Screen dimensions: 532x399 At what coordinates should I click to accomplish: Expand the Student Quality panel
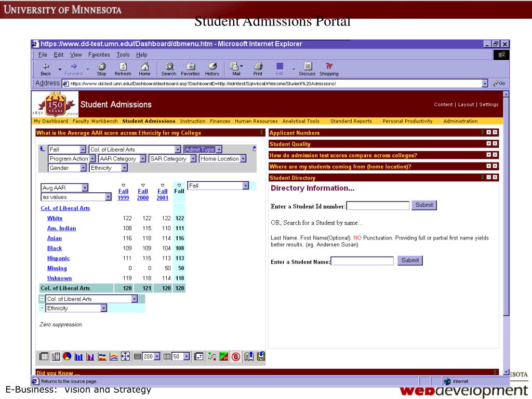488,143
